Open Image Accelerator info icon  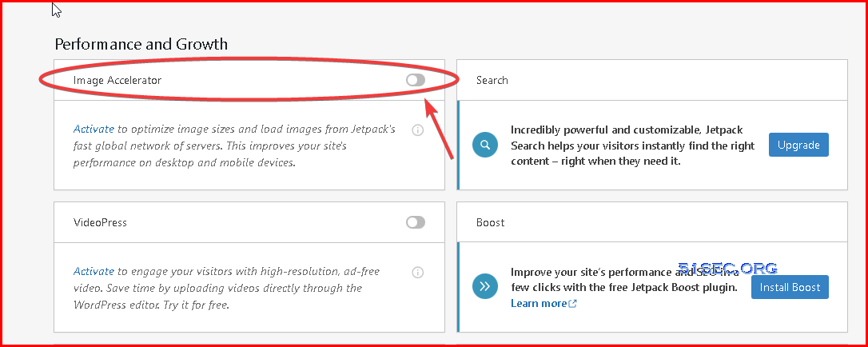click(418, 130)
